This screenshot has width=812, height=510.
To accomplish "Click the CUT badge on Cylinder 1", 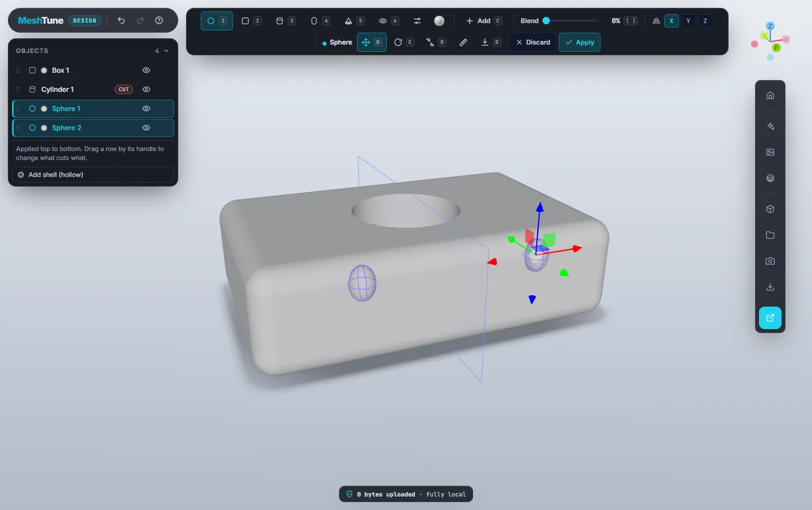I will pos(123,90).
